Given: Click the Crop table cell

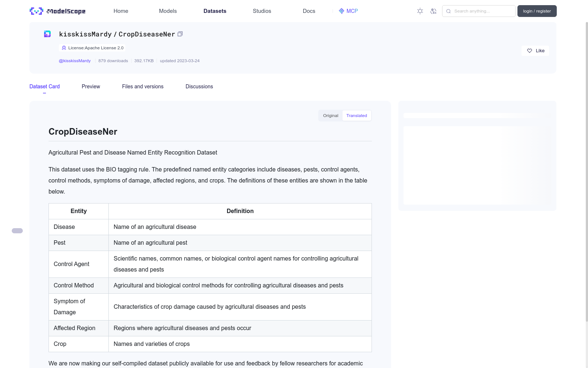Looking at the screenshot, I should click(x=79, y=344).
